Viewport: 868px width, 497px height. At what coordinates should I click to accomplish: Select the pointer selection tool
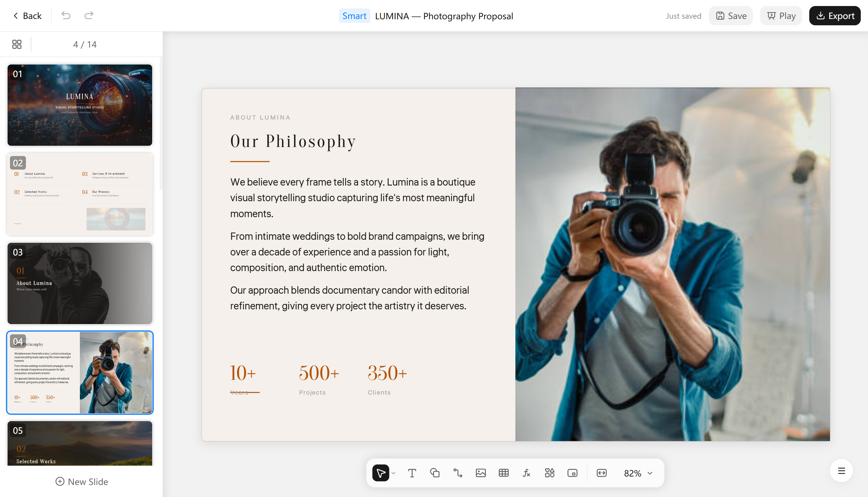(x=380, y=473)
